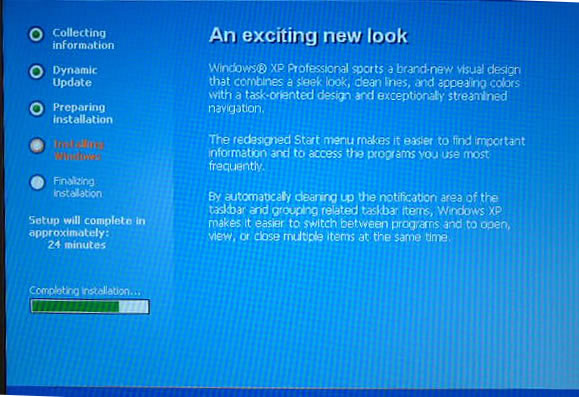Click the Windows XP Professional sports paragraph
This screenshot has height=397, width=579.
tap(365, 89)
